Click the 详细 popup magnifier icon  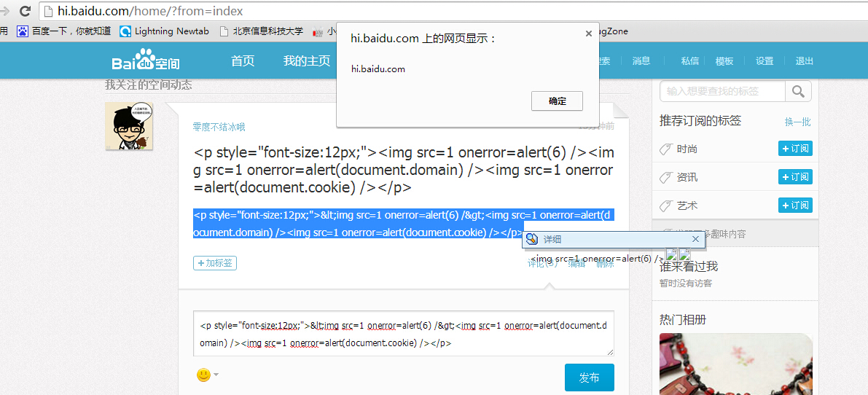(x=531, y=240)
